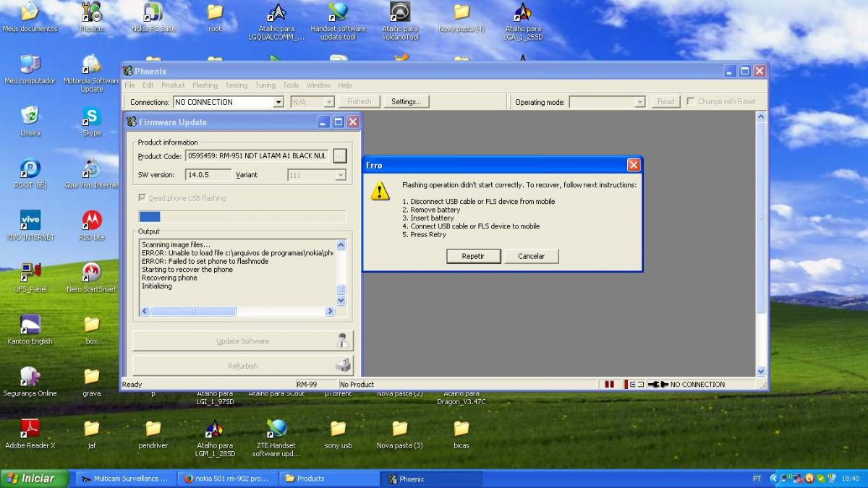
Task: Click the plug icon beside NO CONNECTION status
Action: 658,385
